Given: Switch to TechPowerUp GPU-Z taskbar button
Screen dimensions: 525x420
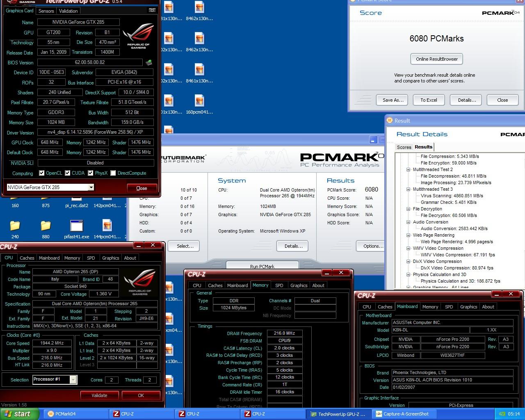Looking at the screenshot, I should pos(339,414).
